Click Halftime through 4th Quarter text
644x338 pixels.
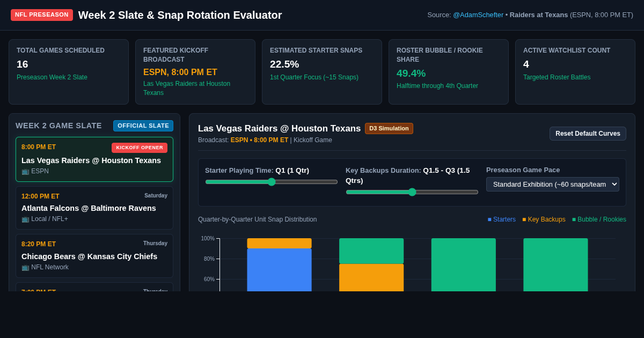pyautogui.click(x=437, y=86)
